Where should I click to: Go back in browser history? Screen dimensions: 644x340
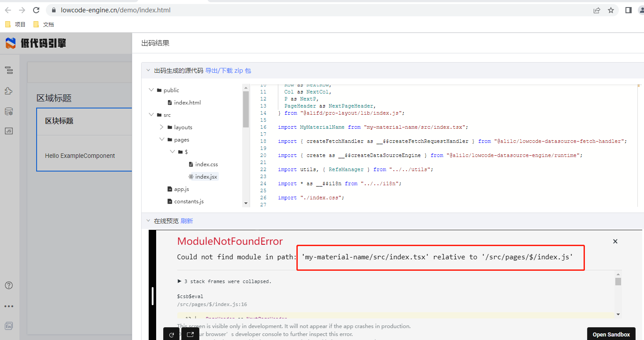point(8,10)
